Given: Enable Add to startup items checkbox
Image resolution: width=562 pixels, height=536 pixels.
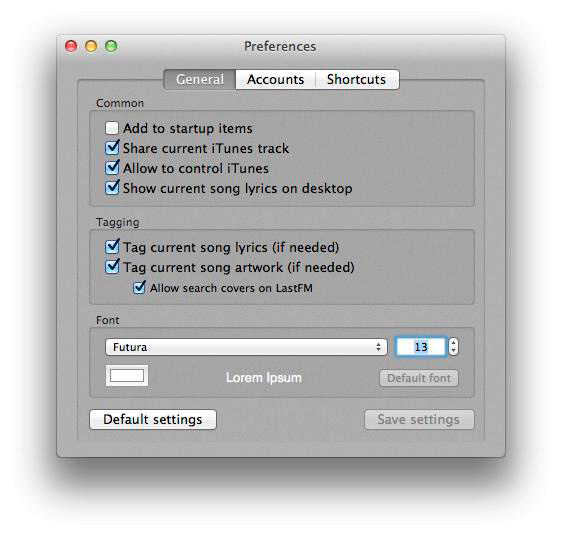Looking at the screenshot, I should pyautogui.click(x=112, y=128).
